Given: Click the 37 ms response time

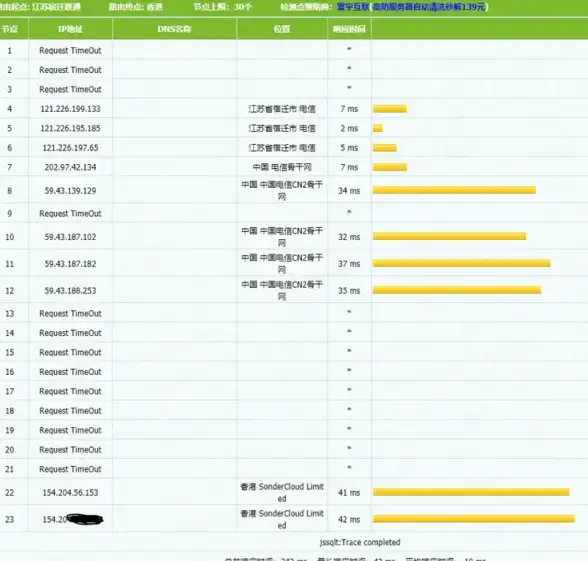Looking at the screenshot, I should tap(349, 264).
